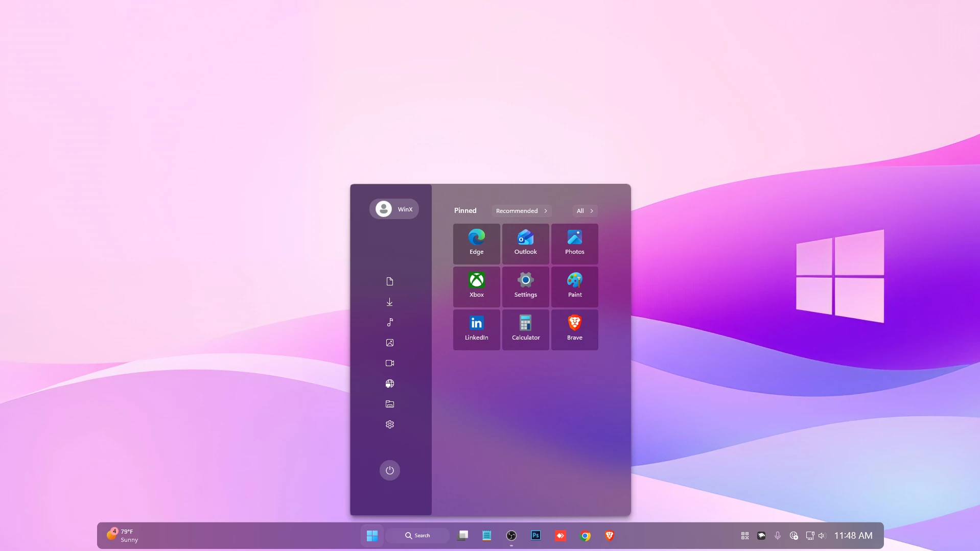
Task: Click the Windows Start button
Action: (x=372, y=536)
